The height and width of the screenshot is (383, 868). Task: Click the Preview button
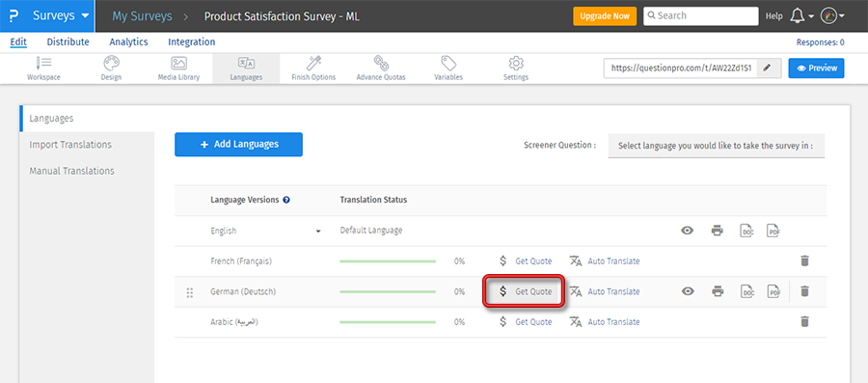coord(816,68)
